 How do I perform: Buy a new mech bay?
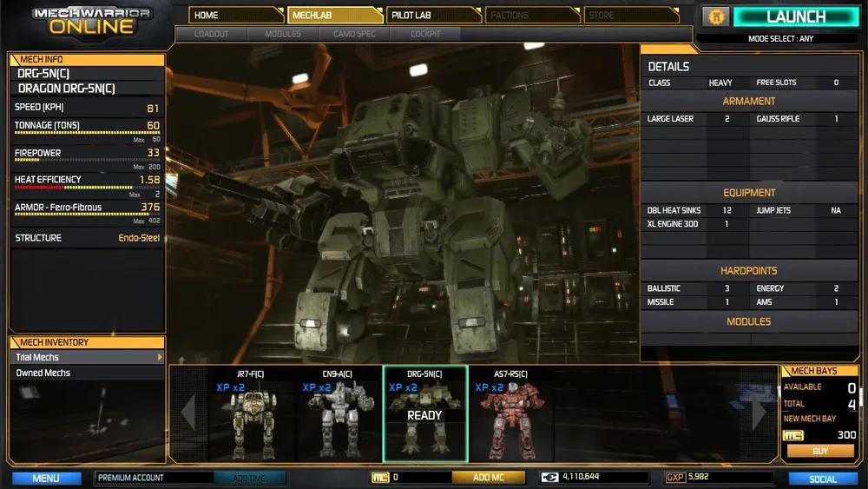pyautogui.click(x=819, y=452)
